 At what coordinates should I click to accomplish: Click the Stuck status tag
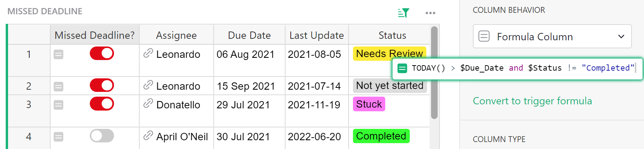[x=369, y=104]
